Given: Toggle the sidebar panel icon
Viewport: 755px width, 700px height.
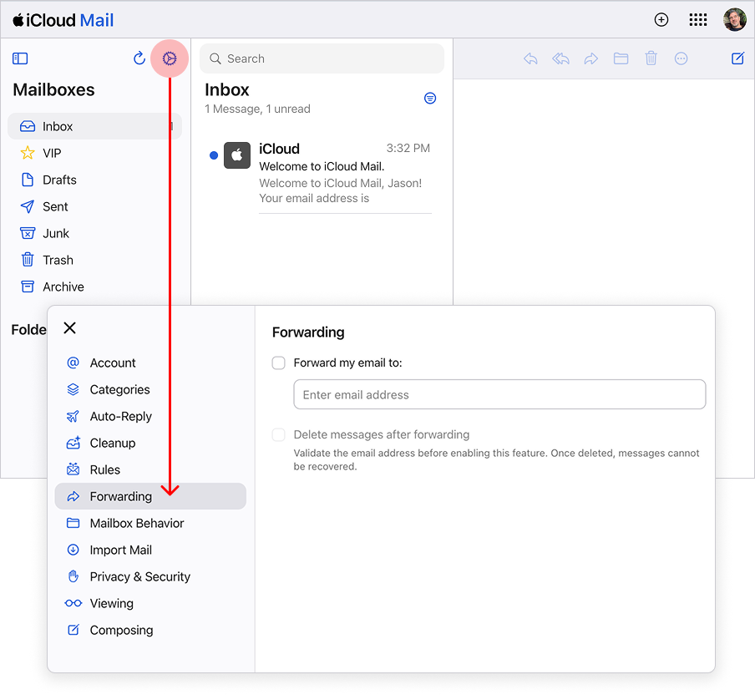Looking at the screenshot, I should (20, 58).
